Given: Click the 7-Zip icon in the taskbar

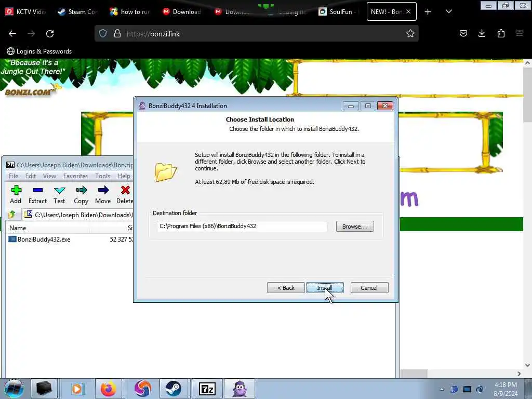Looking at the screenshot, I should tap(207, 389).
